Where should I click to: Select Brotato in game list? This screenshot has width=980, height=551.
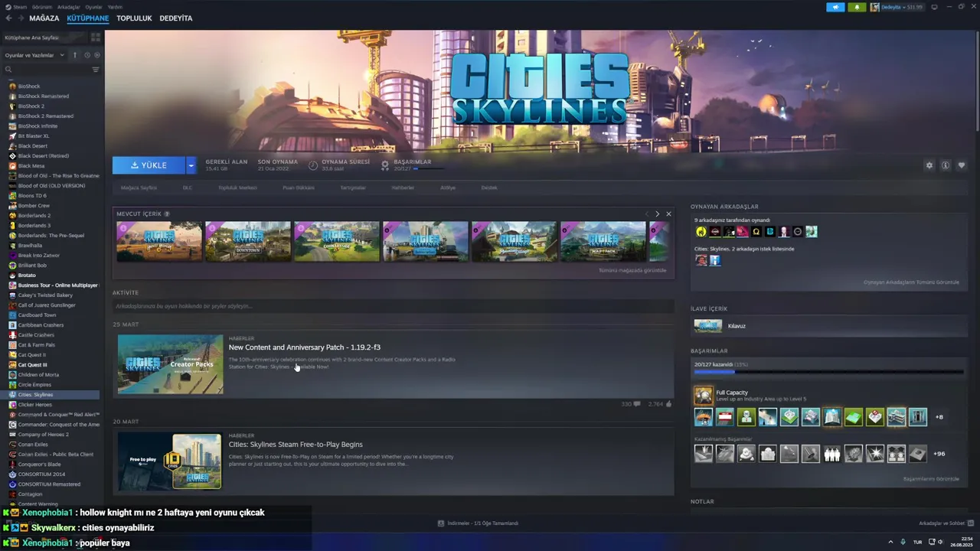pos(27,275)
